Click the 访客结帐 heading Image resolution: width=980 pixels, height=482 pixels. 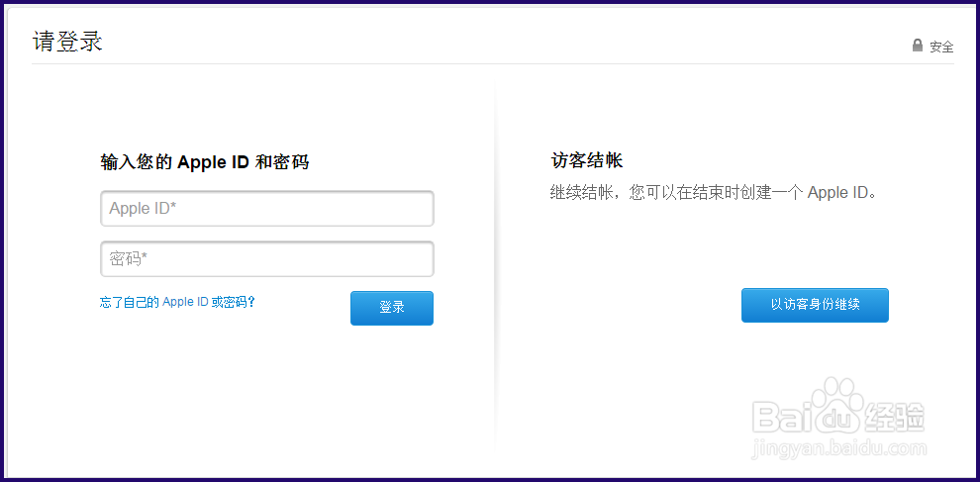(x=586, y=160)
